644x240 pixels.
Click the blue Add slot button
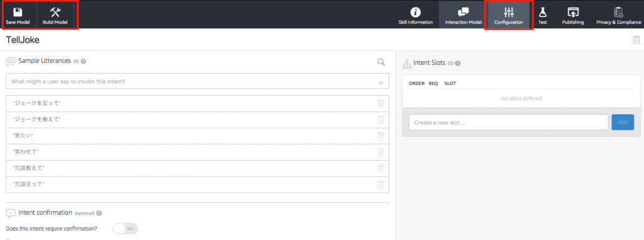tap(623, 122)
